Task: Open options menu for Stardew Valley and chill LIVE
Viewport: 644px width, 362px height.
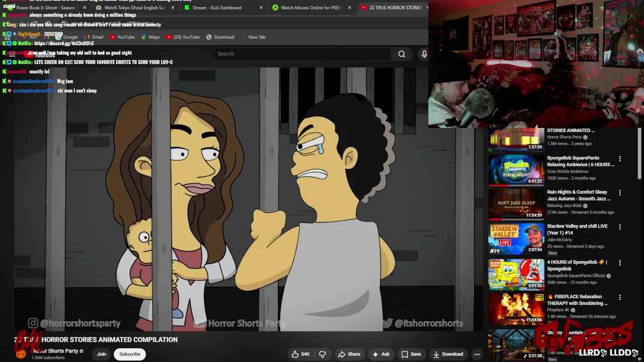Action: tap(620, 227)
